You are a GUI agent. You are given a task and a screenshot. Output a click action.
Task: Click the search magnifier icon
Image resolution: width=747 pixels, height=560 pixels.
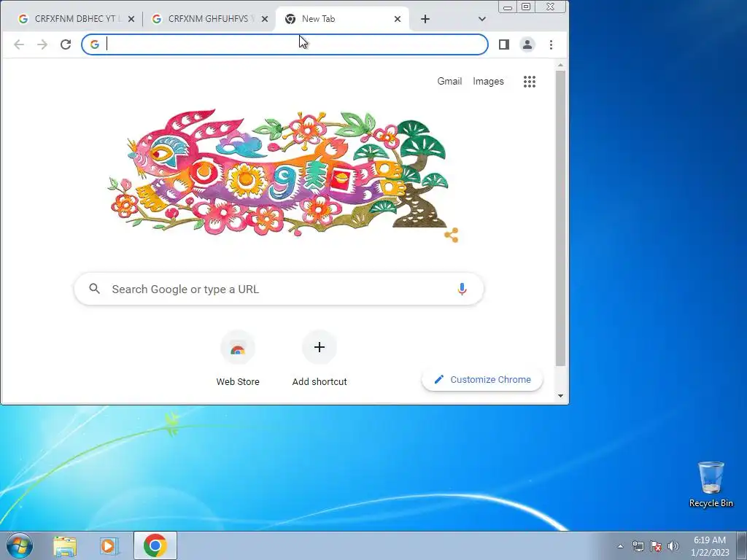94,289
